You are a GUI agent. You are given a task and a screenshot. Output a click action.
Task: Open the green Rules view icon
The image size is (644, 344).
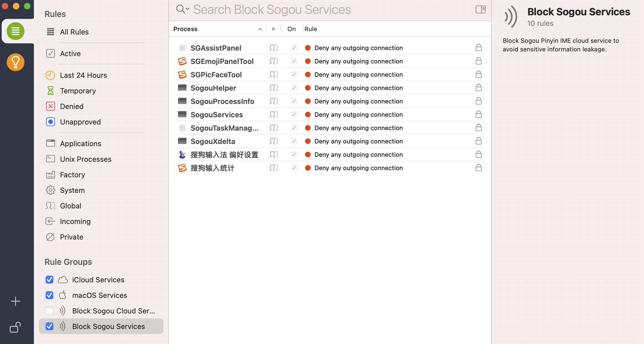(x=16, y=31)
